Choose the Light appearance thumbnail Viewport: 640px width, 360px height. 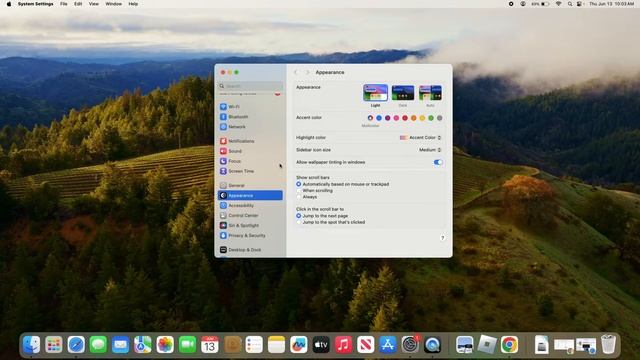(x=376, y=93)
